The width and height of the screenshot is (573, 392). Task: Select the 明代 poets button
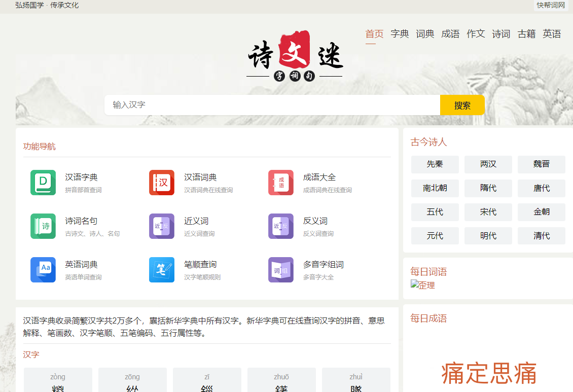click(x=488, y=236)
